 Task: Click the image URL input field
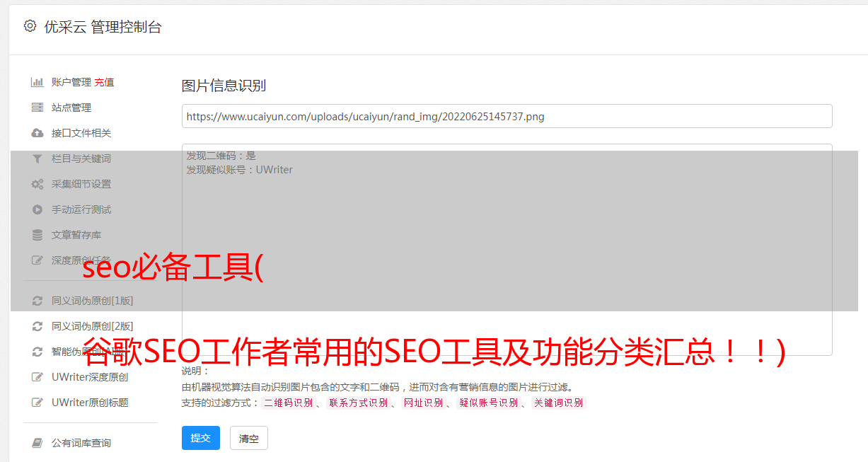coord(507,116)
